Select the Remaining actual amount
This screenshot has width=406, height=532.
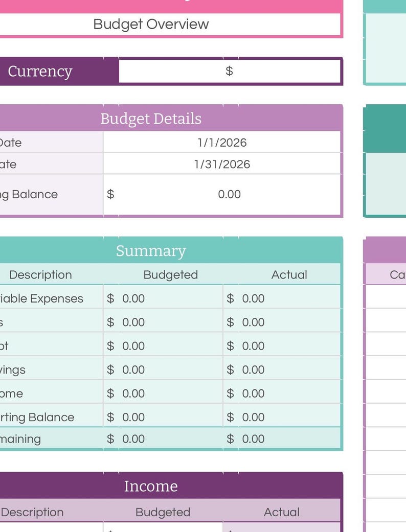point(282,438)
